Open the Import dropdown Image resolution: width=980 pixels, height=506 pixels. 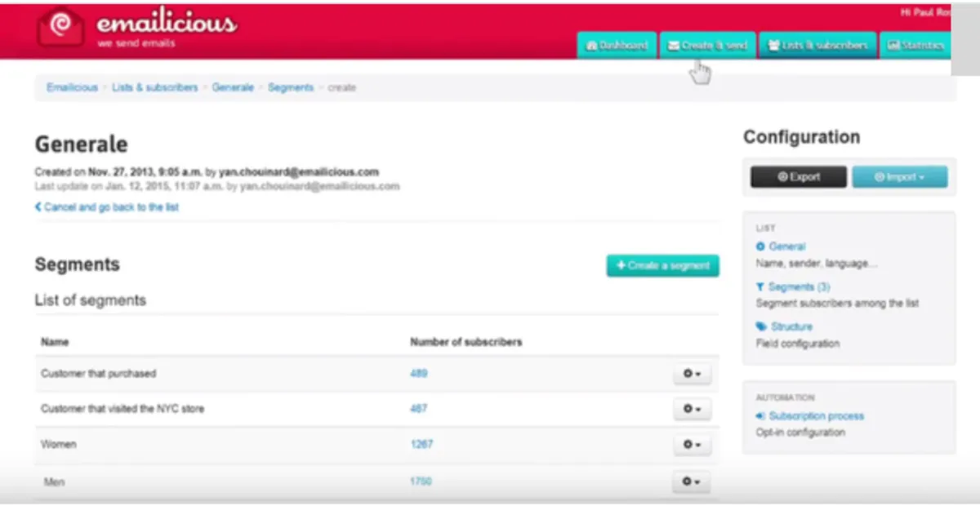pyautogui.click(x=900, y=177)
